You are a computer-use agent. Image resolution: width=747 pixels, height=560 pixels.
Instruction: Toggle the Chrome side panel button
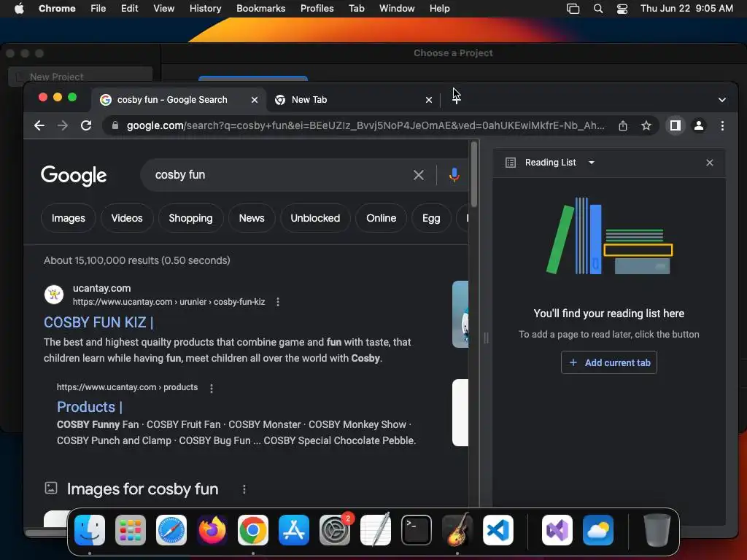(675, 125)
